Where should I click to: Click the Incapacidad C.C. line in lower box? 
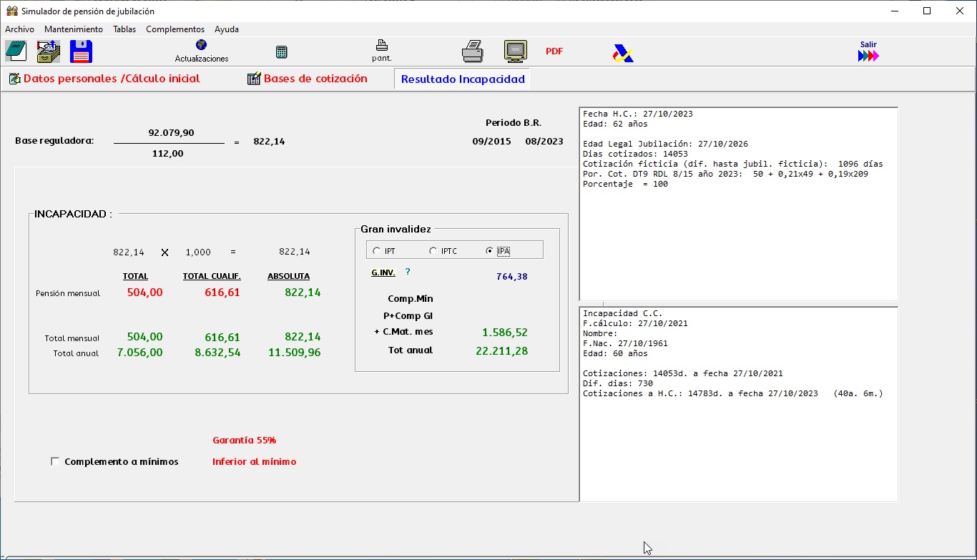click(x=622, y=313)
